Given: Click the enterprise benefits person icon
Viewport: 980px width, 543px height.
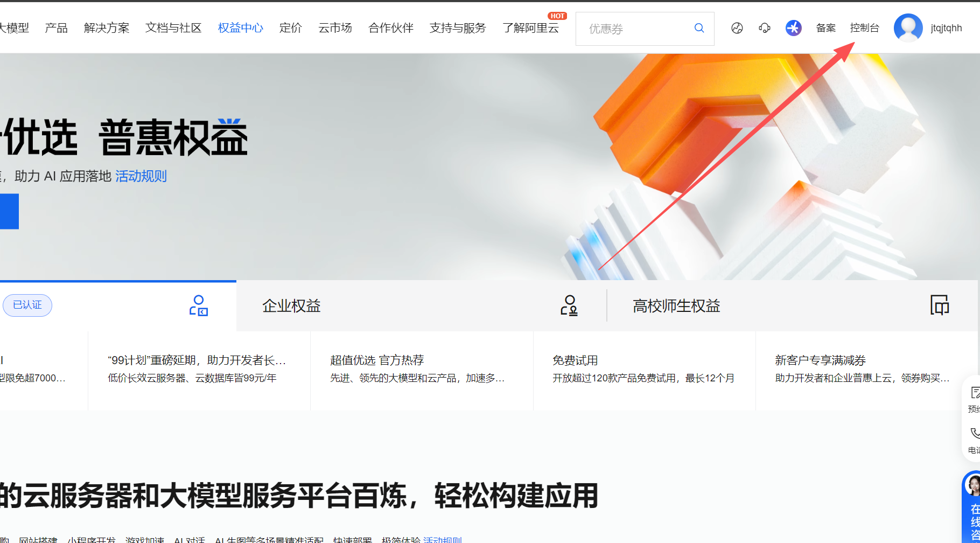Looking at the screenshot, I should click(569, 305).
